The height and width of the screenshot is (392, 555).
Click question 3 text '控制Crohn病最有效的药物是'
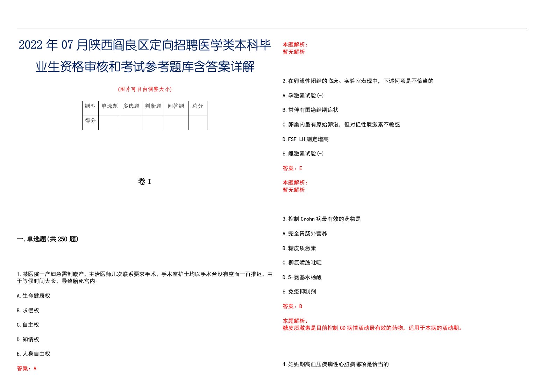[x=322, y=219]
